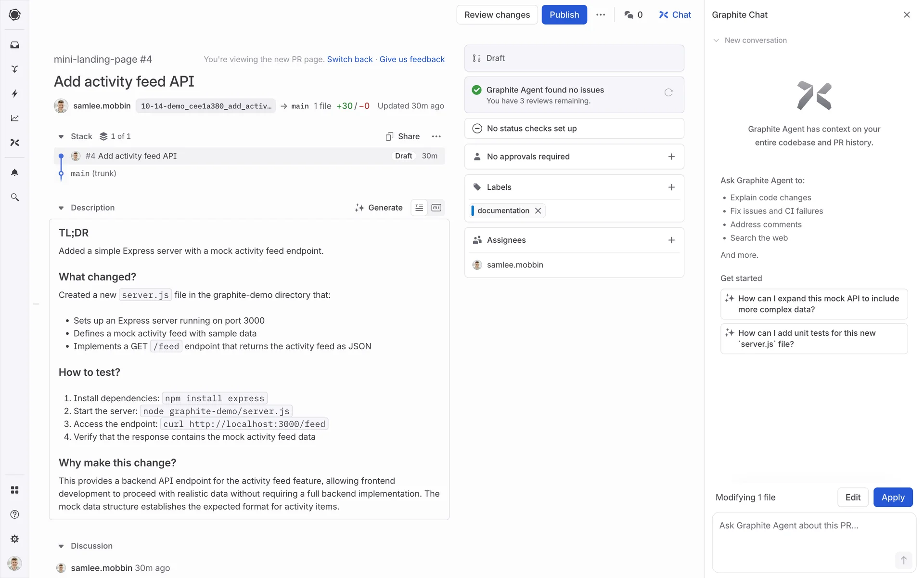Screen dimensions: 924x578
Task: Open the settings gear in sidebar
Action: [x=14, y=539]
